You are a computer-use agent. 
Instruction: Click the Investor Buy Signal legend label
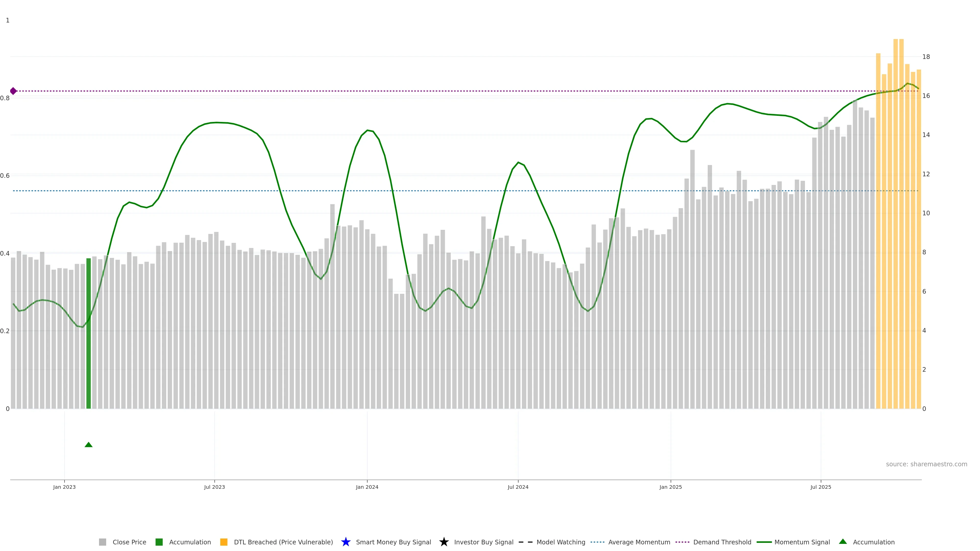point(484,542)
